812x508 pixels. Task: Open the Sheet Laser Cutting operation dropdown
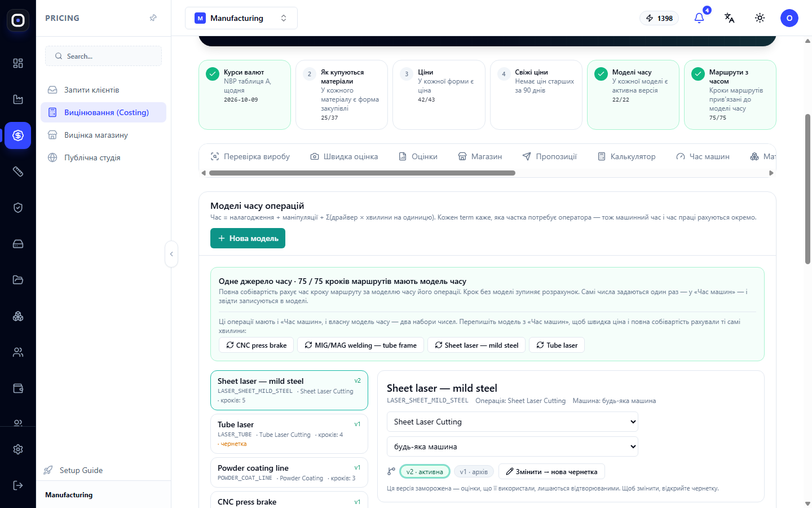[x=513, y=422]
